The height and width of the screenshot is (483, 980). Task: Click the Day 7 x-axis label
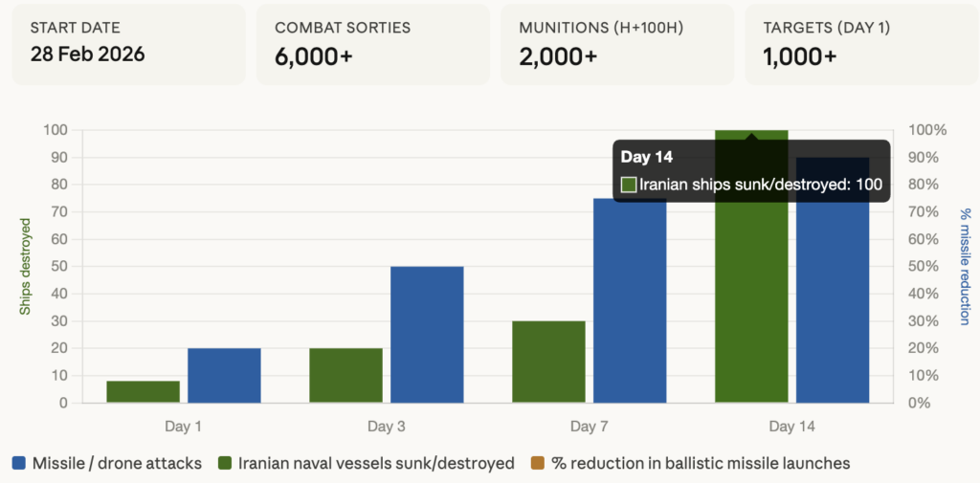pos(589,425)
